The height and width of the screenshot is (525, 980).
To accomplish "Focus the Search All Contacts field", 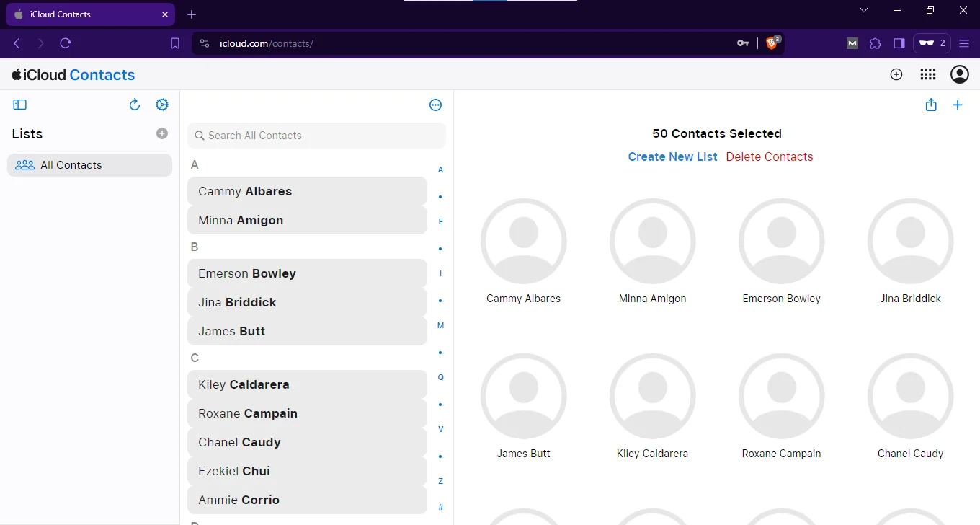I will click(x=316, y=136).
